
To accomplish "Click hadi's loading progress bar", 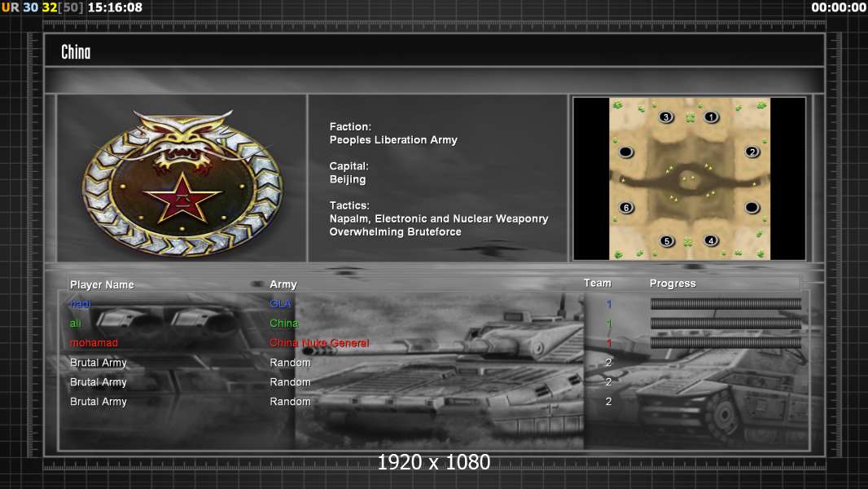I will [726, 303].
